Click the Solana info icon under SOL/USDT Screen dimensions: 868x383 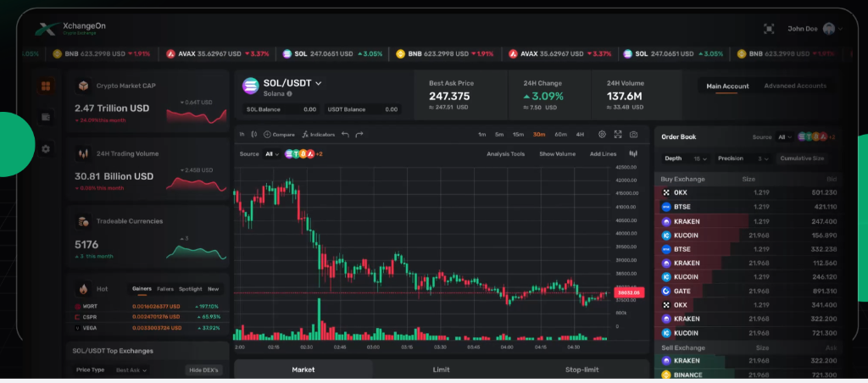click(290, 94)
